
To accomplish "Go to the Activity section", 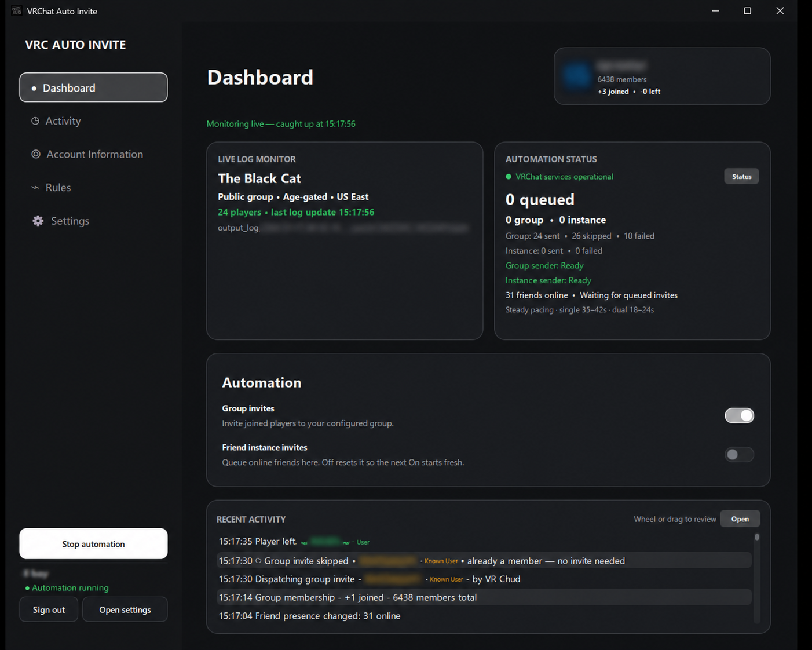I will (63, 121).
